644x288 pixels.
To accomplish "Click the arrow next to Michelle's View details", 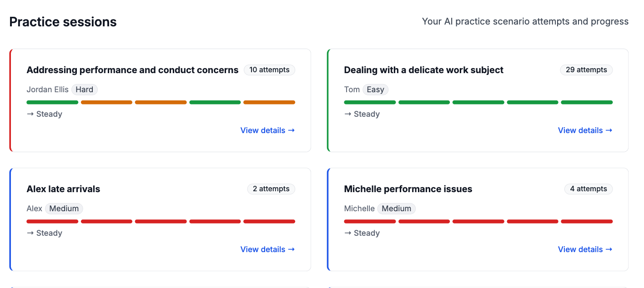I will tap(609, 249).
